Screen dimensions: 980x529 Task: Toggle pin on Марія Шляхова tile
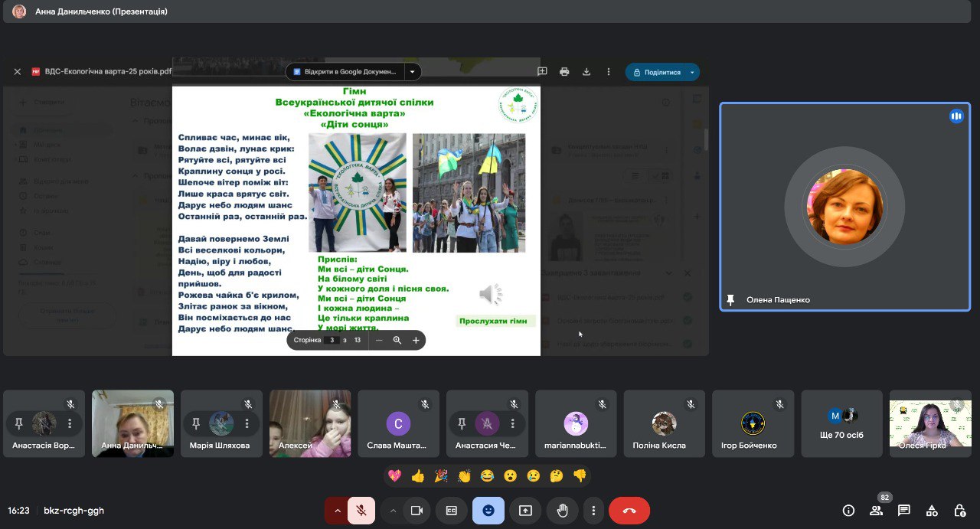click(x=196, y=423)
